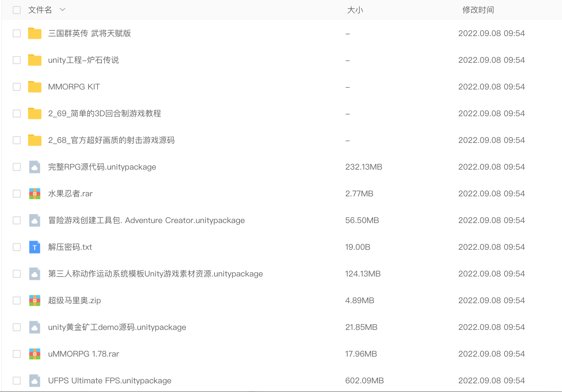Click the WinRAR icon for 水果忍者.rar
Image resolution: width=562 pixels, height=392 pixels.
pyautogui.click(x=34, y=193)
